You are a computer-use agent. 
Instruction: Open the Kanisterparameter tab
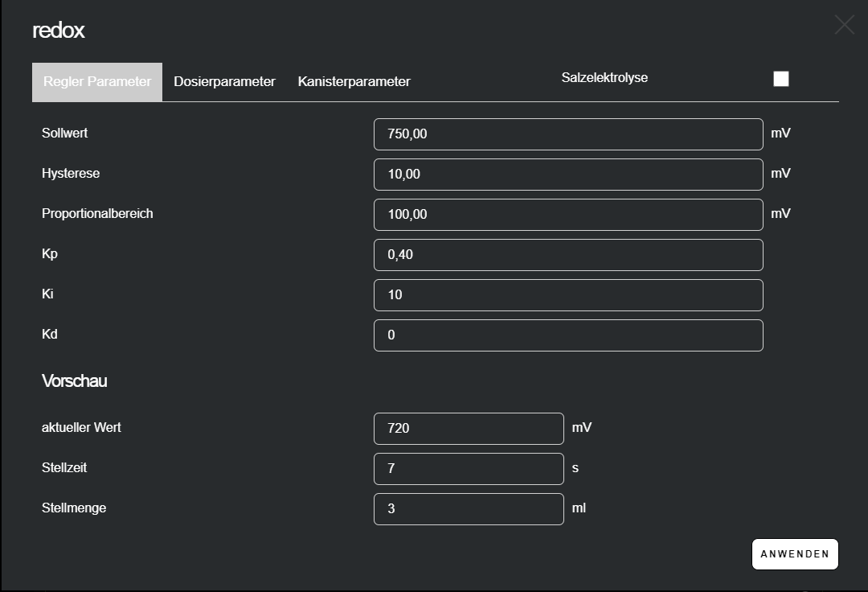tap(354, 82)
